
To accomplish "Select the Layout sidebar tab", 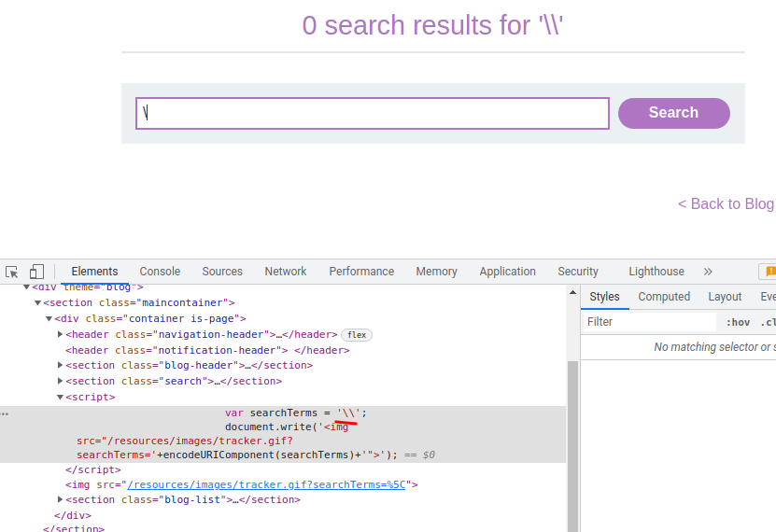I will tap(725, 297).
